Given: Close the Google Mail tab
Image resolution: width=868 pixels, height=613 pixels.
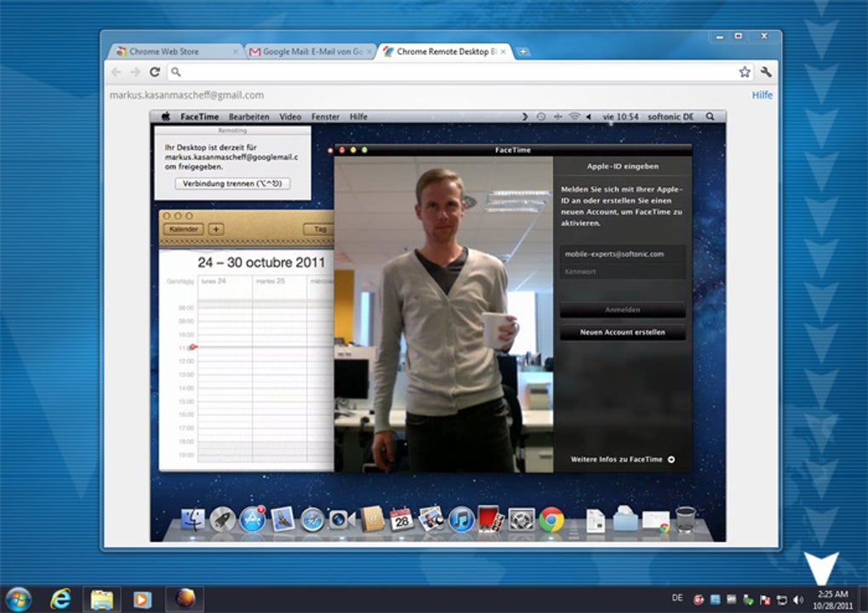Looking at the screenshot, I should pyautogui.click(x=370, y=51).
